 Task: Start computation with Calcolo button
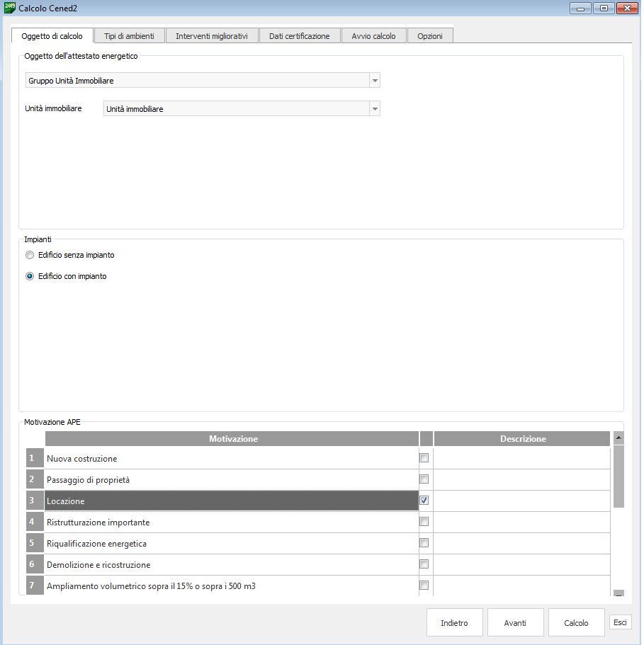point(576,623)
